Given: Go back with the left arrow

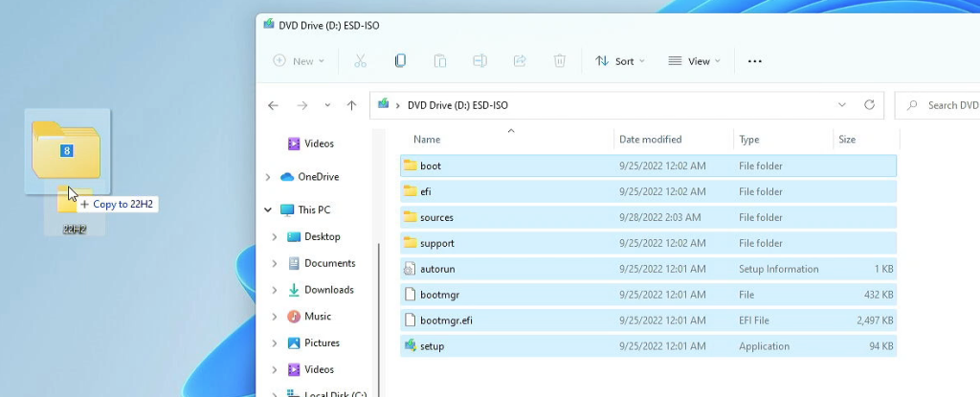Looking at the screenshot, I should [x=273, y=105].
